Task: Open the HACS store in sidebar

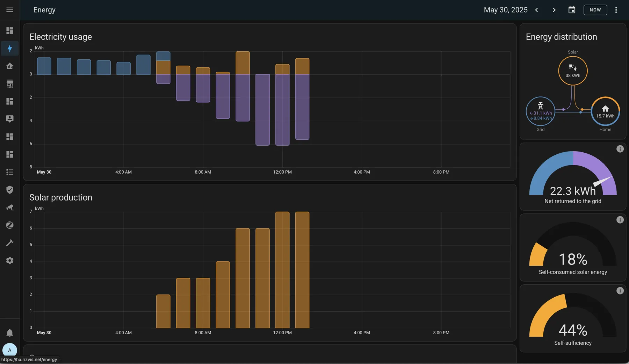Action: (10, 84)
